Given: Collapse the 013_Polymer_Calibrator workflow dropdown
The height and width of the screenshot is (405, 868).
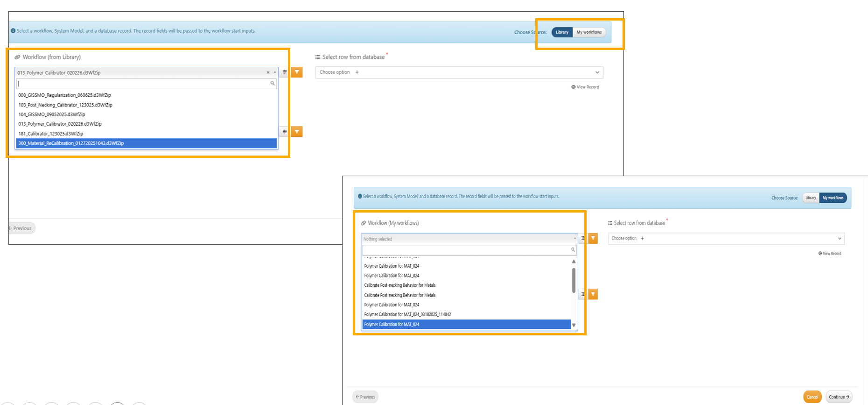Looking at the screenshot, I should 275,72.
